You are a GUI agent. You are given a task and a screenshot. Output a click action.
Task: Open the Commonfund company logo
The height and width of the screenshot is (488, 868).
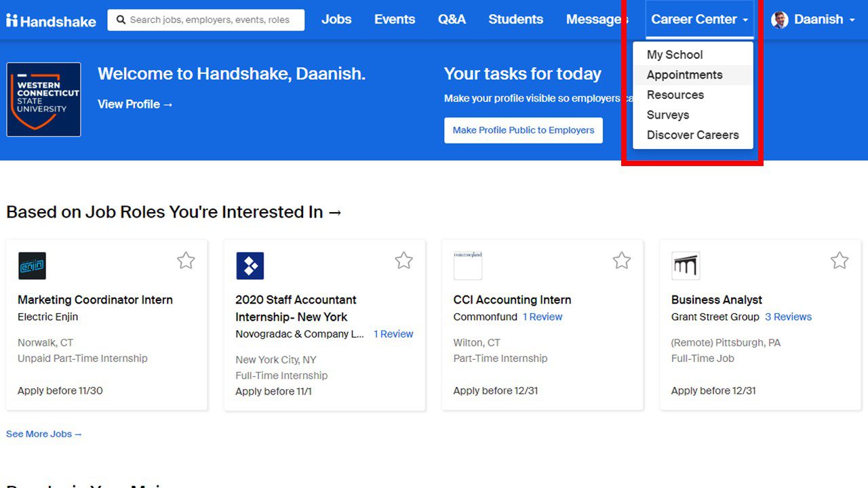click(468, 266)
